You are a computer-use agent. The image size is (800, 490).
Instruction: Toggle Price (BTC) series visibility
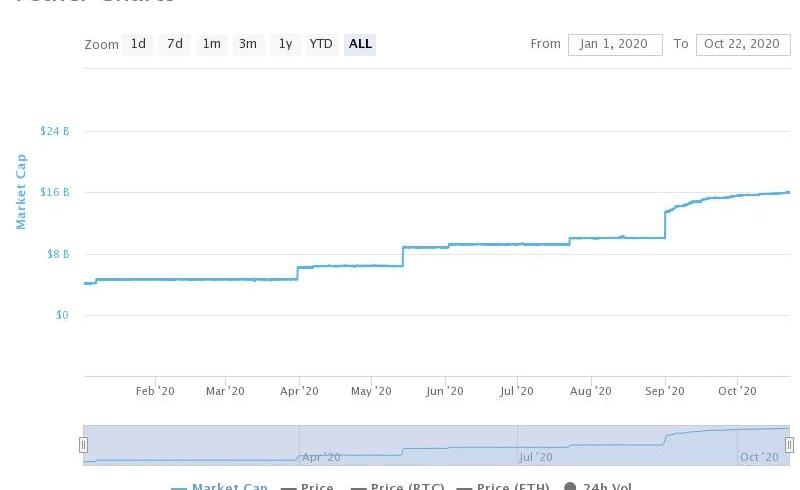pos(401,487)
